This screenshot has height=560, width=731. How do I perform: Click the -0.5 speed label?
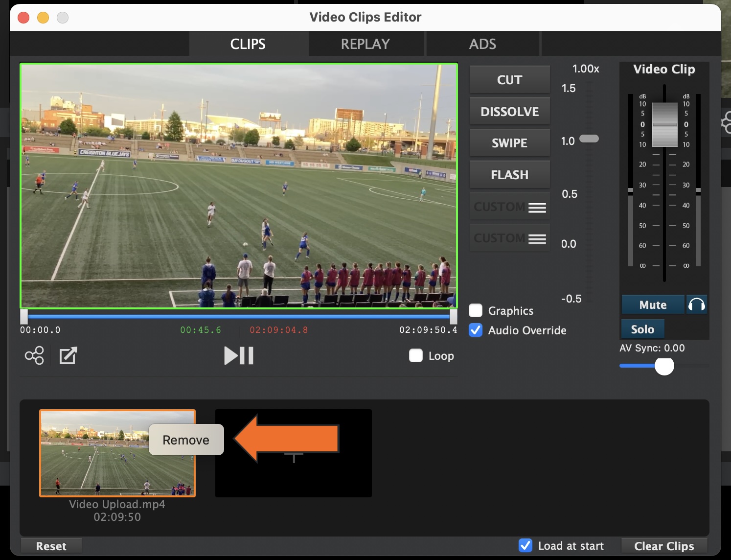(571, 299)
